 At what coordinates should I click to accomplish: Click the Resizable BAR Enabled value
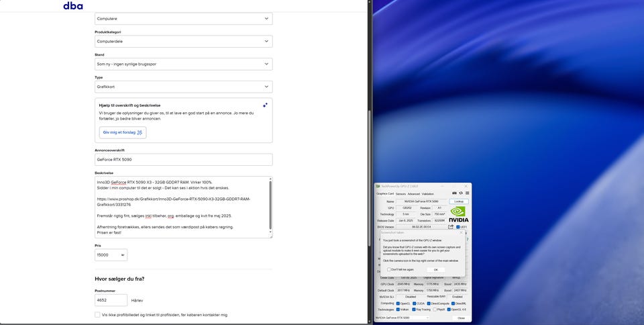457,297
